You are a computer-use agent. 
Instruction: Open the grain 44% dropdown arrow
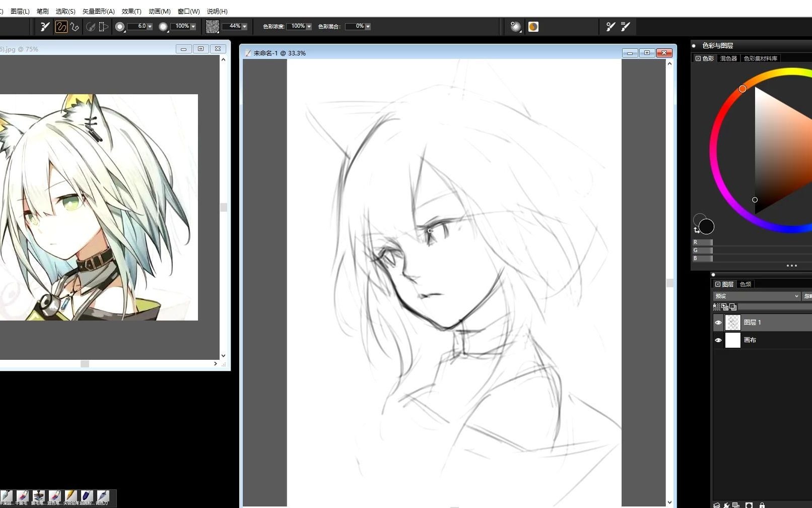tap(244, 27)
